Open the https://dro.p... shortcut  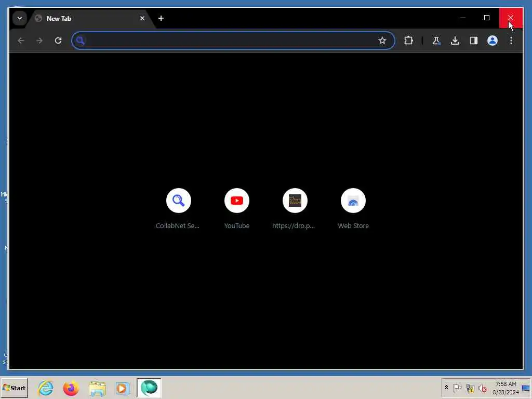click(x=295, y=209)
